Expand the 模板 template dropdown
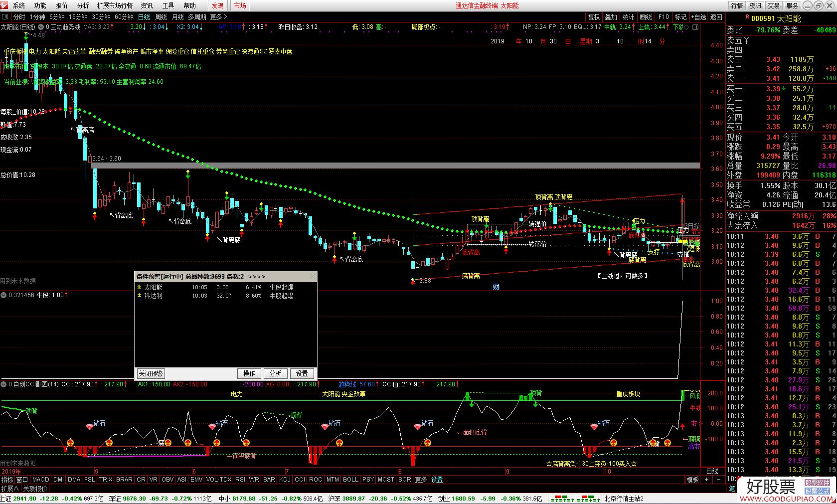 pos(693,480)
